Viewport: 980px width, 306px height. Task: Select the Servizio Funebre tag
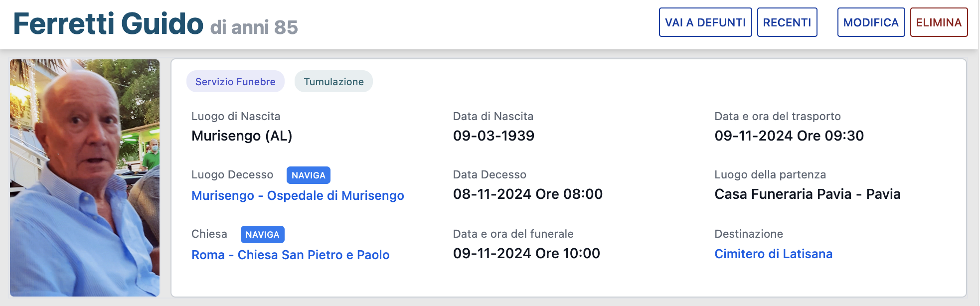(x=235, y=82)
